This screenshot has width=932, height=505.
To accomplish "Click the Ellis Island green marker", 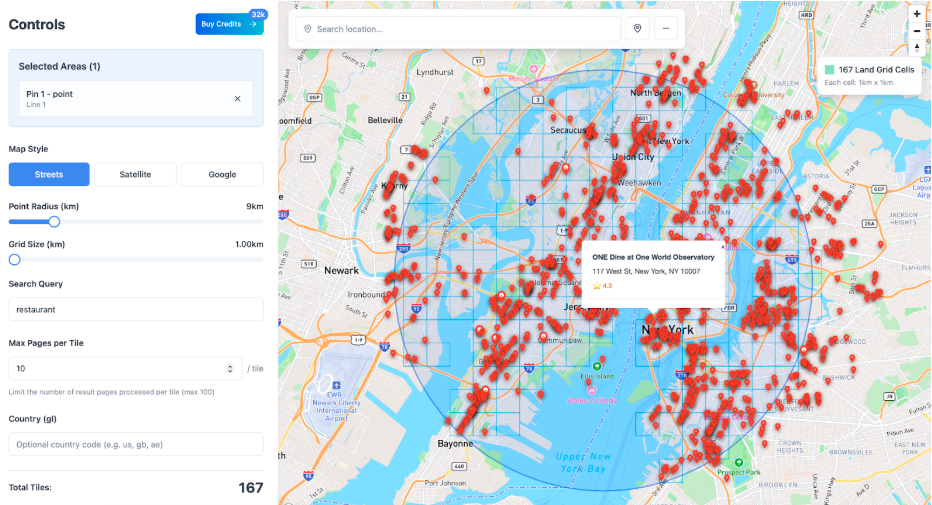I will pos(597,366).
